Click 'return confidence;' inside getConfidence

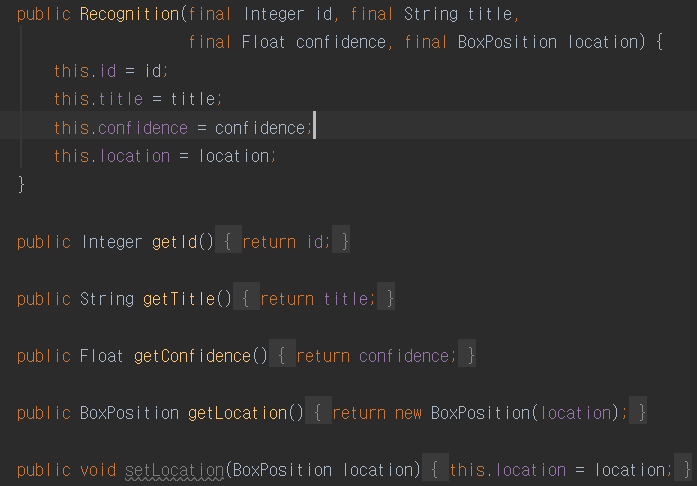pyautogui.click(x=376, y=356)
